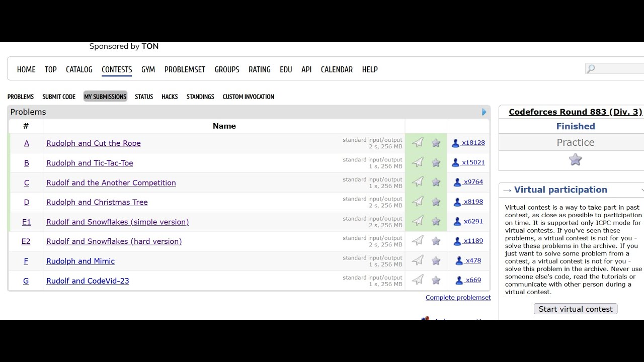Click solved count x669 for problem G
Image resolution: width=644 pixels, height=362 pixels.
pos(473,280)
